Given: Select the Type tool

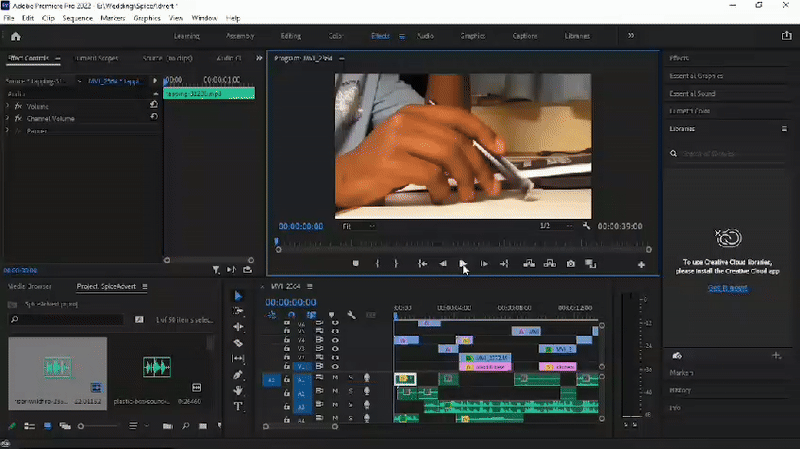Looking at the screenshot, I should 238,407.
